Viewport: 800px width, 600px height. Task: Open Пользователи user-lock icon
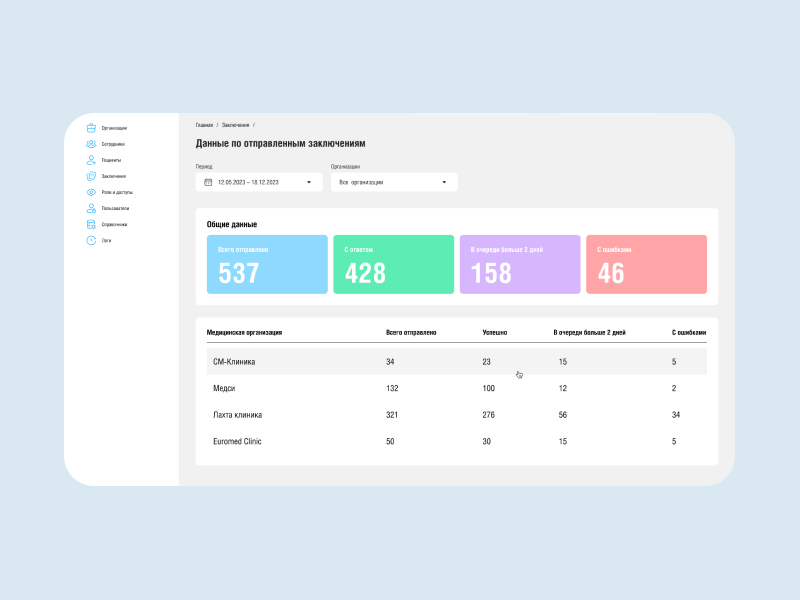pyautogui.click(x=91, y=208)
